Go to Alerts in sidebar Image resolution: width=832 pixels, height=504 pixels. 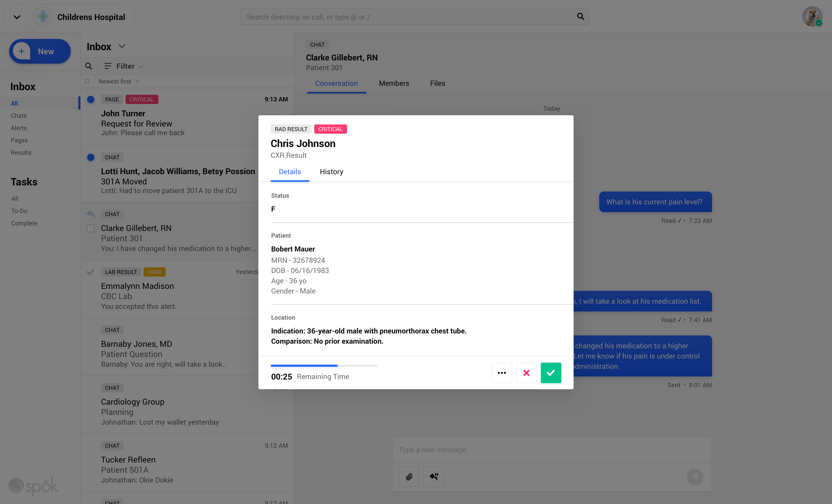[x=18, y=128]
